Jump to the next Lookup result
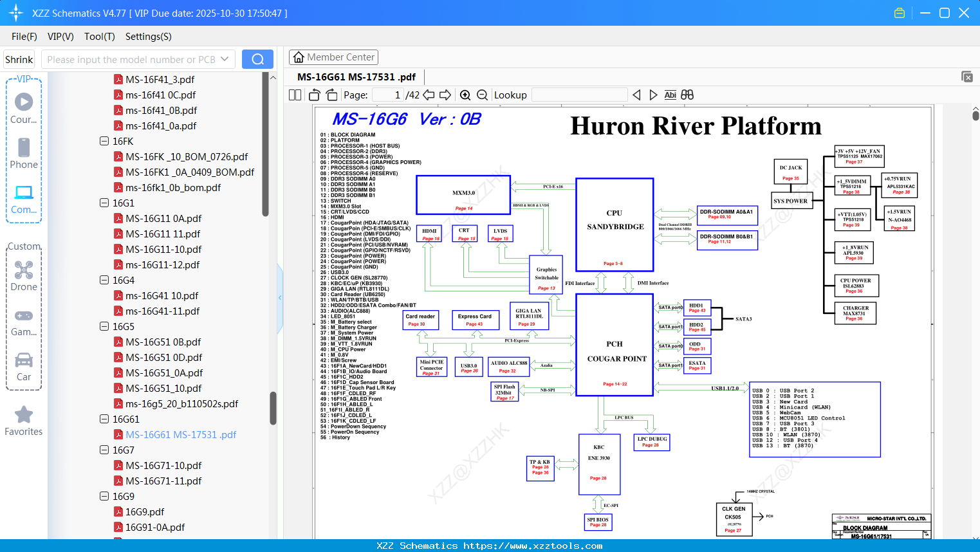This screenshot has height=552, width=980. coord(653,95)
